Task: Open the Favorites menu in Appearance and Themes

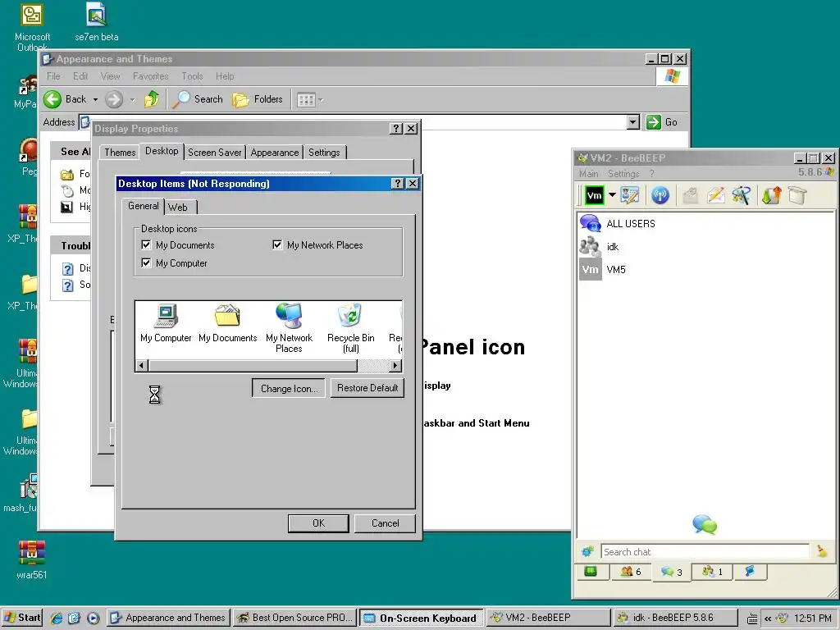Action: (x=151, y=76)
